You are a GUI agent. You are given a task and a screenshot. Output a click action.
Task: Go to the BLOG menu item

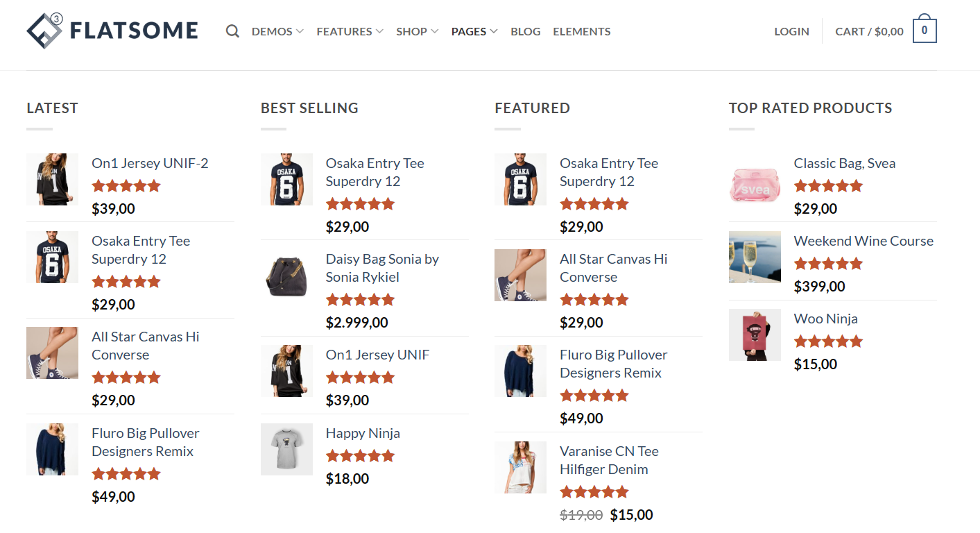pos(525,31)
